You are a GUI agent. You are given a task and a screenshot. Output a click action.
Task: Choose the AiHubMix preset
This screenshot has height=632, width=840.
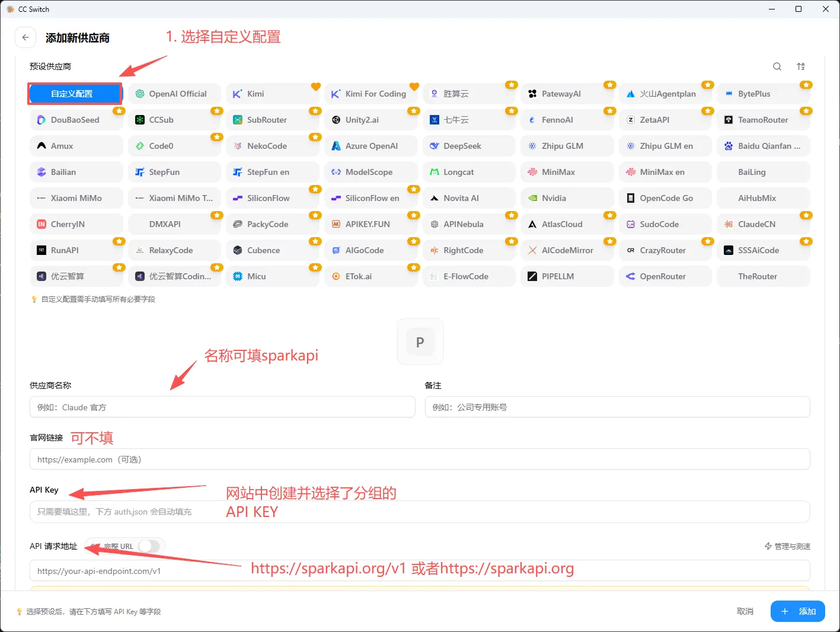pos(764,198)
